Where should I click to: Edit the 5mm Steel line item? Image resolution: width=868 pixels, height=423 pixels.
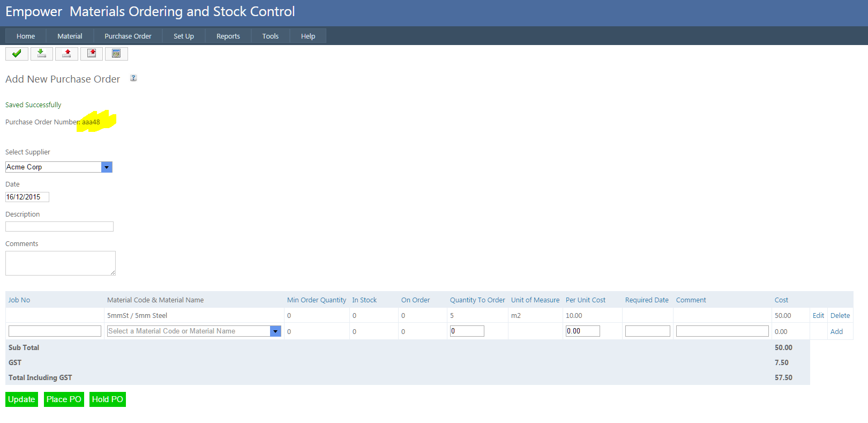818,316
